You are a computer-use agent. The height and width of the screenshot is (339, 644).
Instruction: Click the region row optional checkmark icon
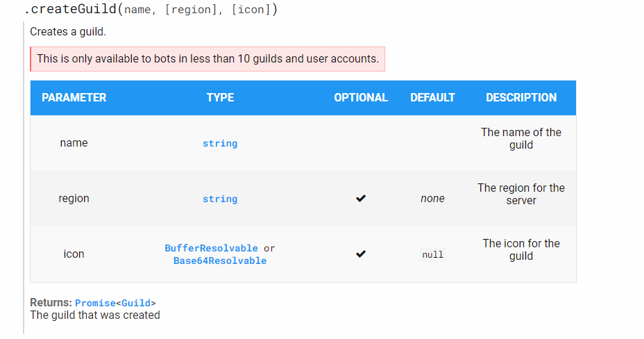[361, 199]
